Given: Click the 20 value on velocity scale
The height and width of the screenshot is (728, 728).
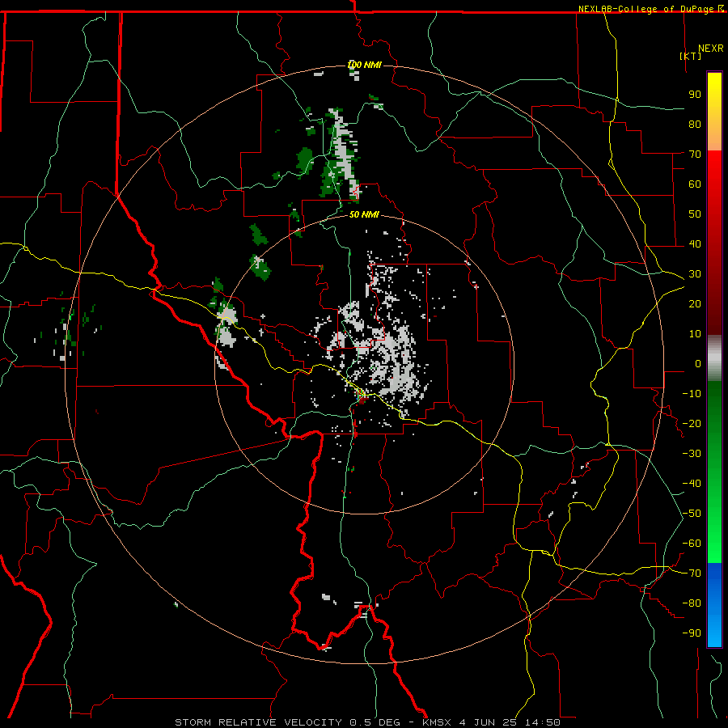Looking at the screenshot, I should click(x=695, y=303).
